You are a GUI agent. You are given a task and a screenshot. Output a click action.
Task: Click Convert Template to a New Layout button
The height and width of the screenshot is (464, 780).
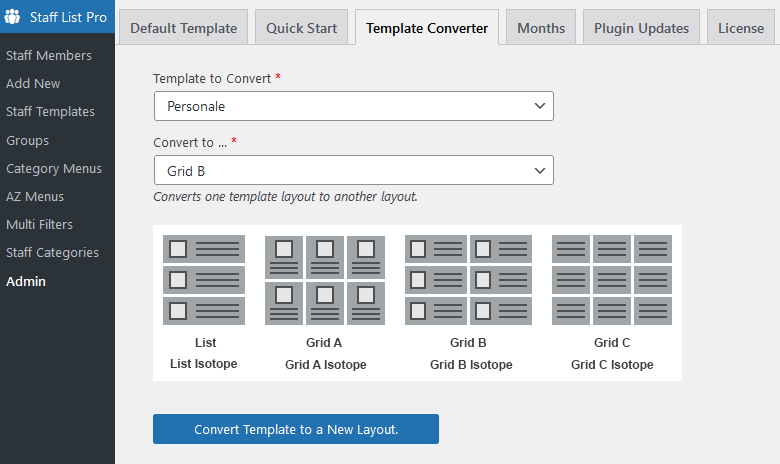click(296, 429)
